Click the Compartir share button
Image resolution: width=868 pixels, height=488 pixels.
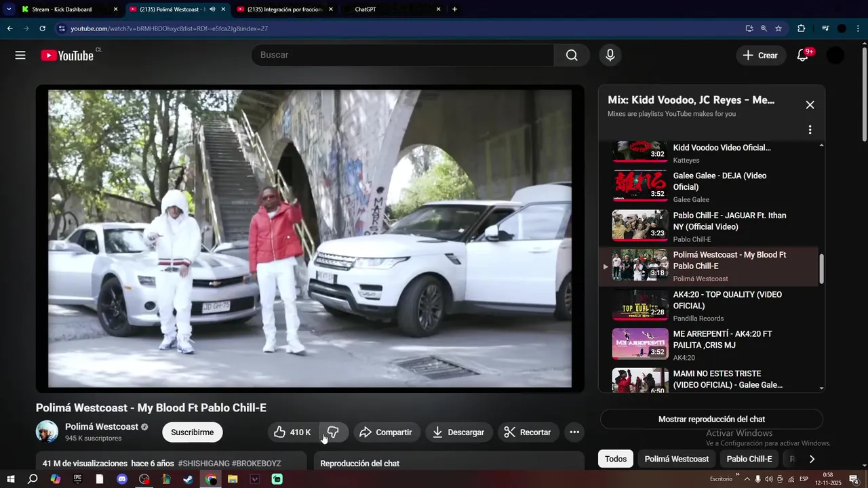pos(386,432)
